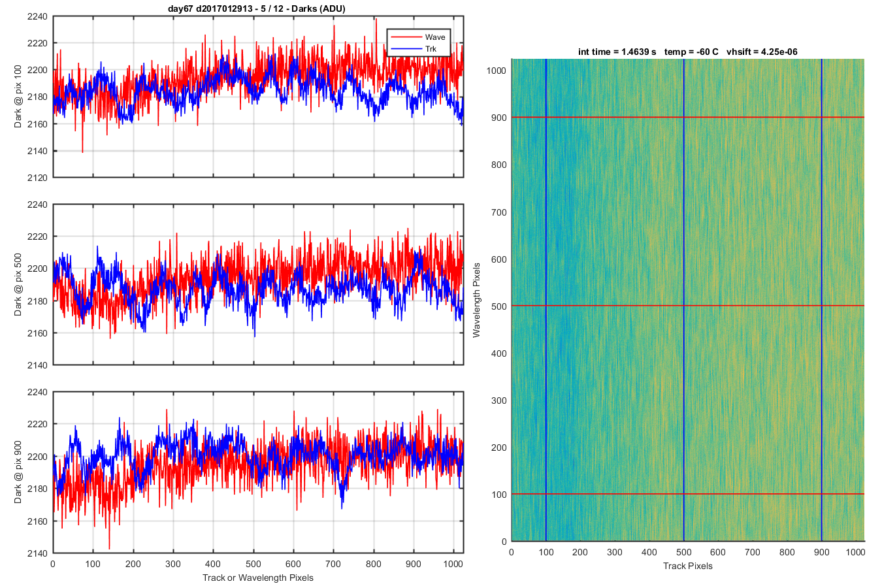Click red horizontal line at wavelength 900

point(687,118)
